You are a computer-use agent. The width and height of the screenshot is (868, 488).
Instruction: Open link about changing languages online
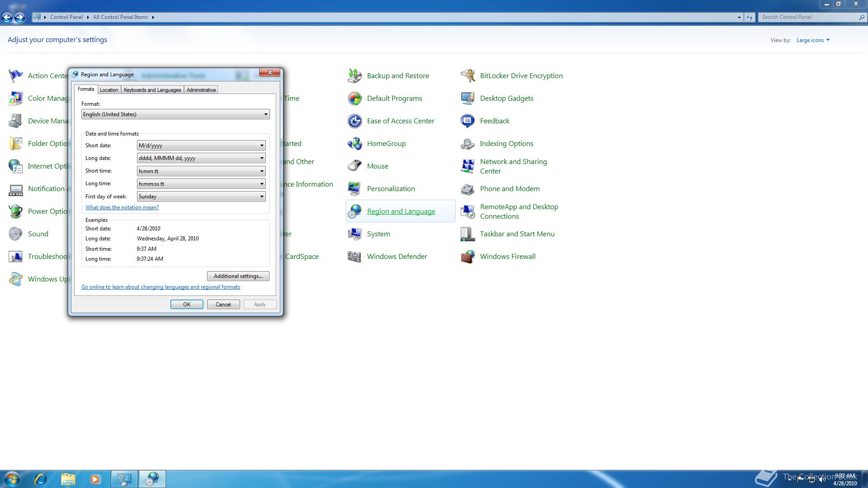coord(160,287)
